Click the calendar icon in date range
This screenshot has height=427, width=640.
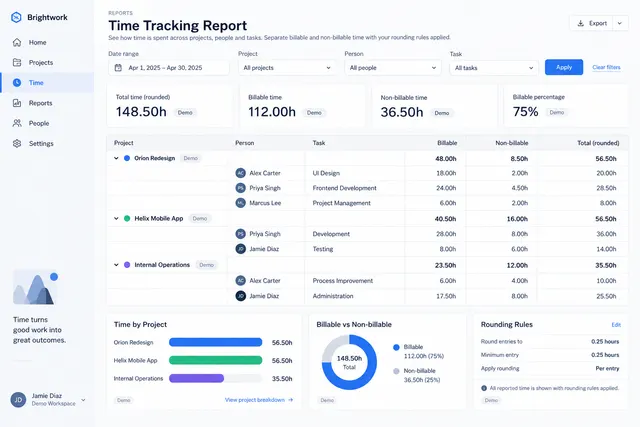click(x=118, y=68)
